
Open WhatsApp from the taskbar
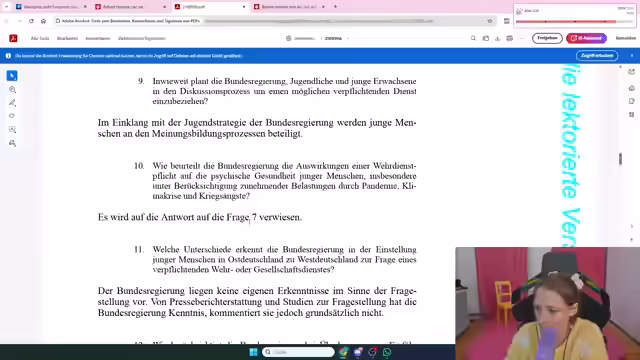tap(387, 352)
